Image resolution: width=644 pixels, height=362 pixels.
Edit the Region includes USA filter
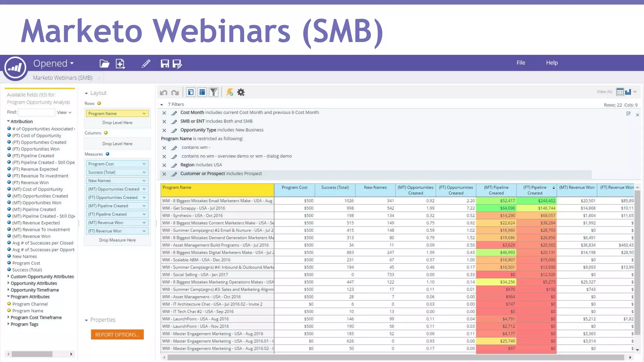pyautogui.click(x=174, y=165)
